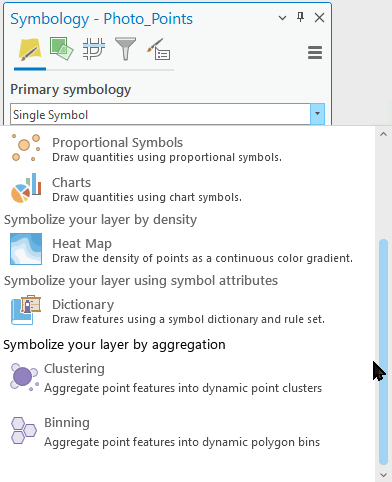Click the purple Clustering bubbles icon

point(24,377)
